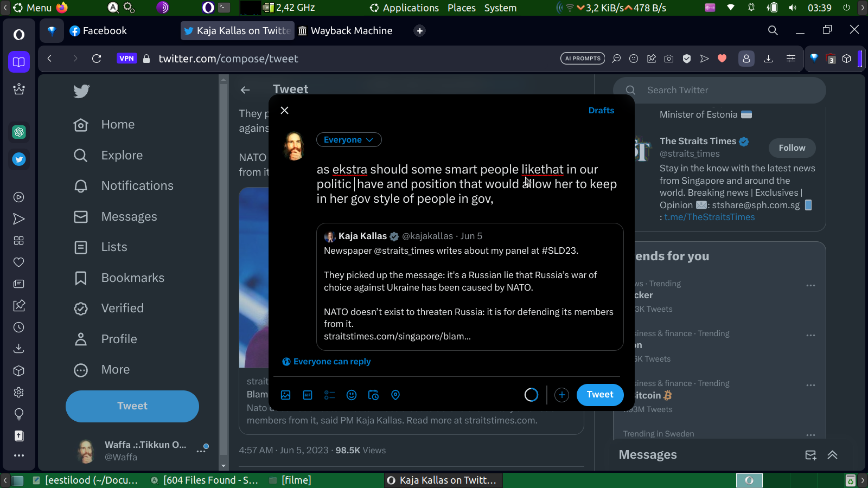Open a new browser tab
Image resolution: width=868 pixels, height=488 pixels.
point(419,31)
